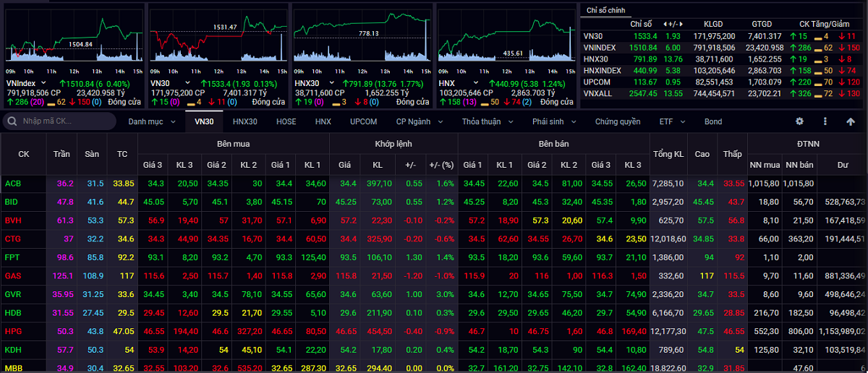This screenshot has width=868, height=373.
Task: Switch to the UPCOM tab
Action: (363, 121)
